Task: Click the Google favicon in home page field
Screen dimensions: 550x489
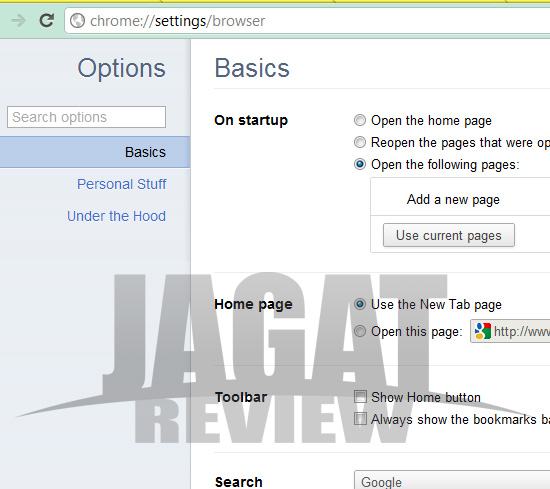Action: tap(482, 331)
